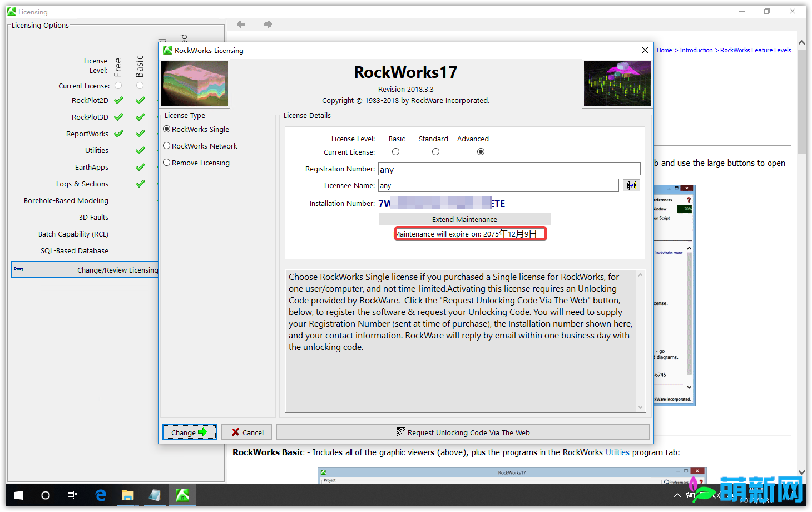Image resolution: width=812 pixels, height=512 pixels.
Task: Click the Registration Number field
Action: coord(509,169)
